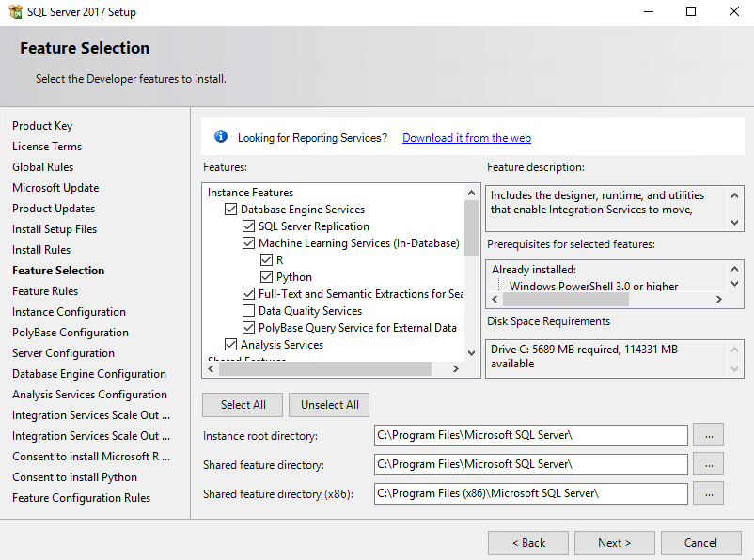Image resolution: width=754 pixels, height=560 pixels.
Task: Click prerequisites box scroll left arrow
Action: 495,299
